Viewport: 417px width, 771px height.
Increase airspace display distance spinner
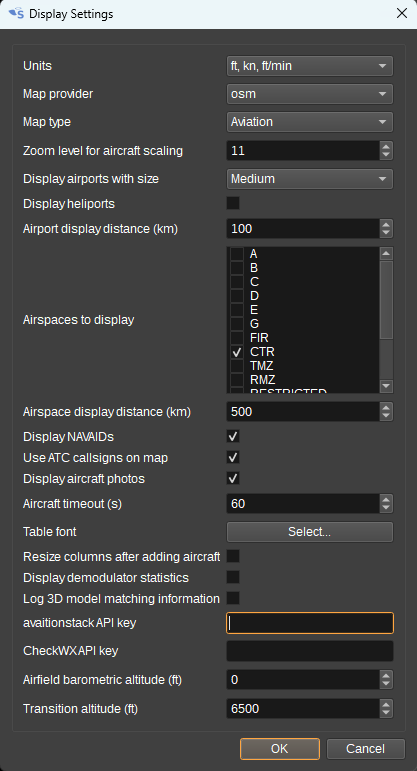tap(387, 407)
